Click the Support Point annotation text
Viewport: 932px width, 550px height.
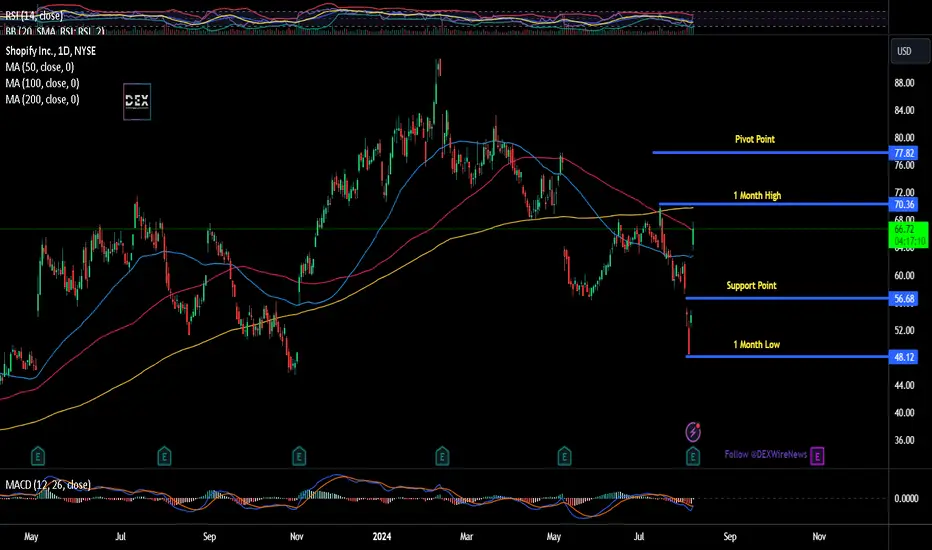coord(751,285)
